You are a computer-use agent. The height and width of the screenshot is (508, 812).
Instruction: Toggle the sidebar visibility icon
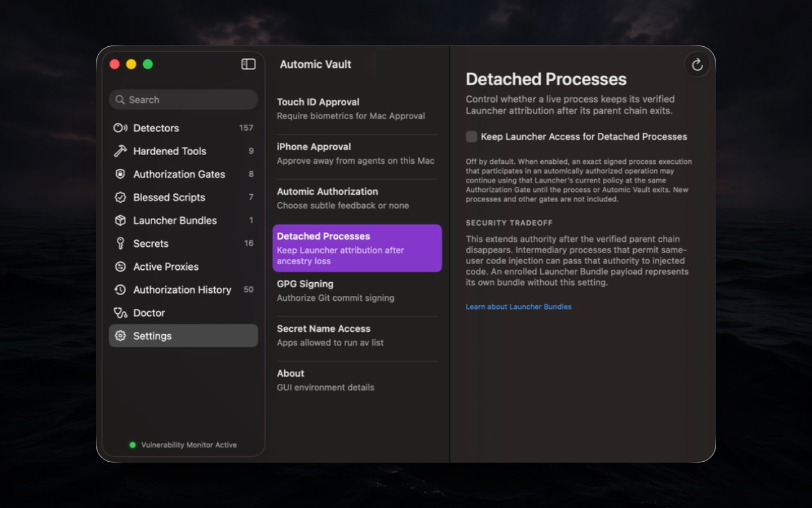coord(248,64)
